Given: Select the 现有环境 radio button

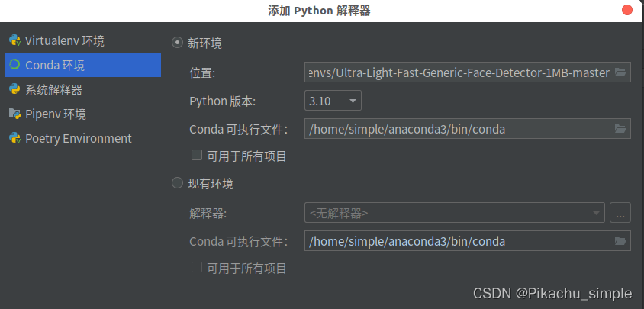Looking at the screenshot, I should [x=178, y=183].
